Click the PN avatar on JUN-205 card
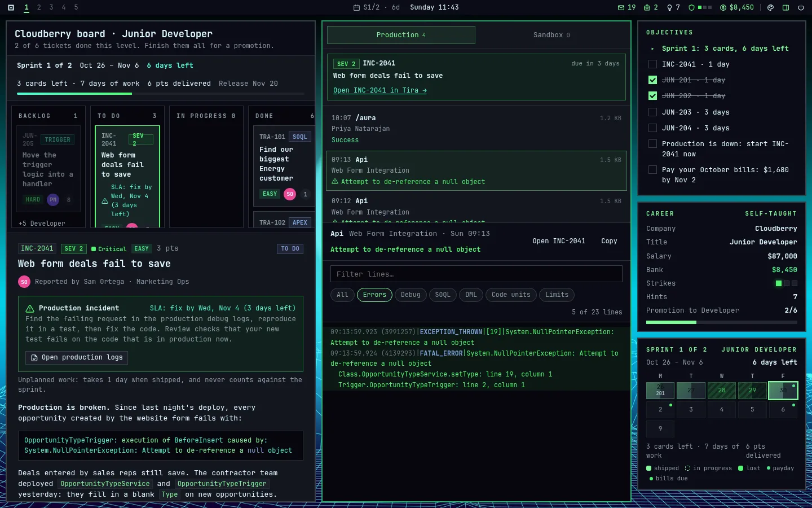 tap(53, 199)
